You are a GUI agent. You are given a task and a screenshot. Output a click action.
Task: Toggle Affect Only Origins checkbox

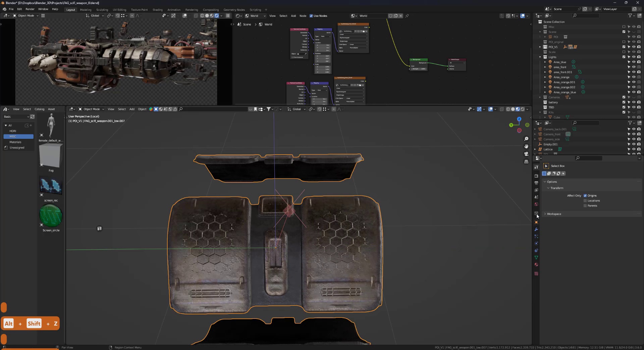coord(585,195)
